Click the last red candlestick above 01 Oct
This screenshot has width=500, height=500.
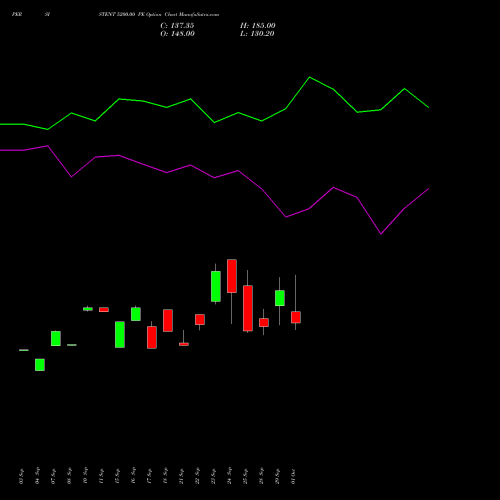pyautogui.click(x=296, y=317)
